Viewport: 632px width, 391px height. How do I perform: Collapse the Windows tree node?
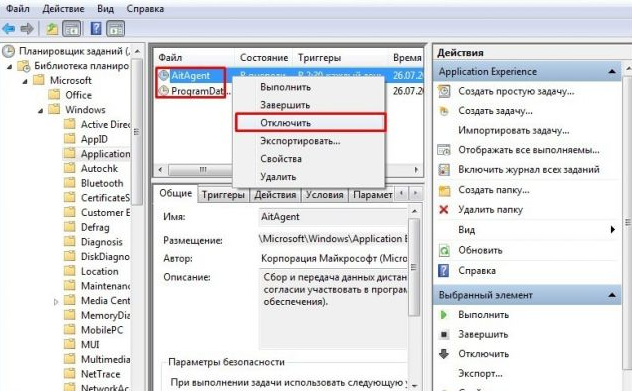tap(40, 110)
